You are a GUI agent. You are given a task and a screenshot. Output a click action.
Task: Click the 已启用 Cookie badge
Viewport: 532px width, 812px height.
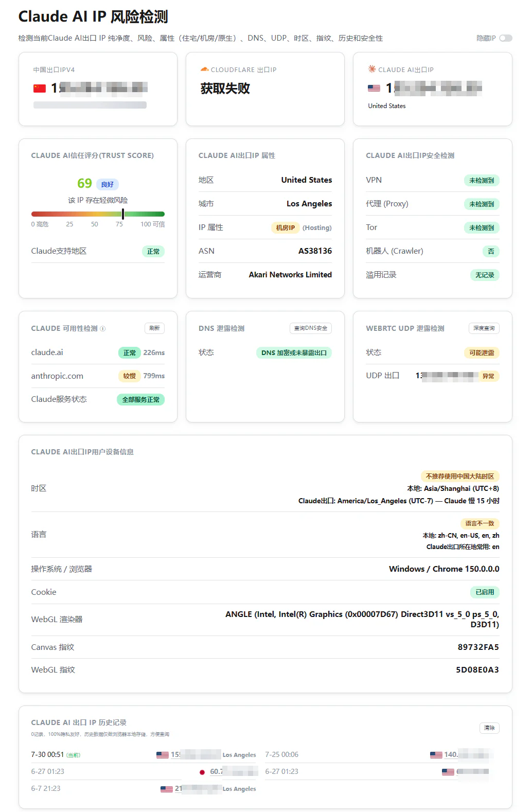[485, 592]
